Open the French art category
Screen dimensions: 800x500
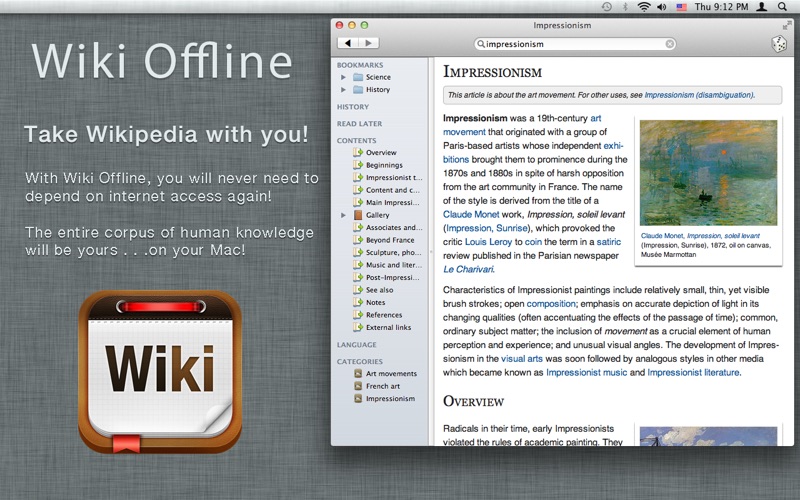coord(383,386)
